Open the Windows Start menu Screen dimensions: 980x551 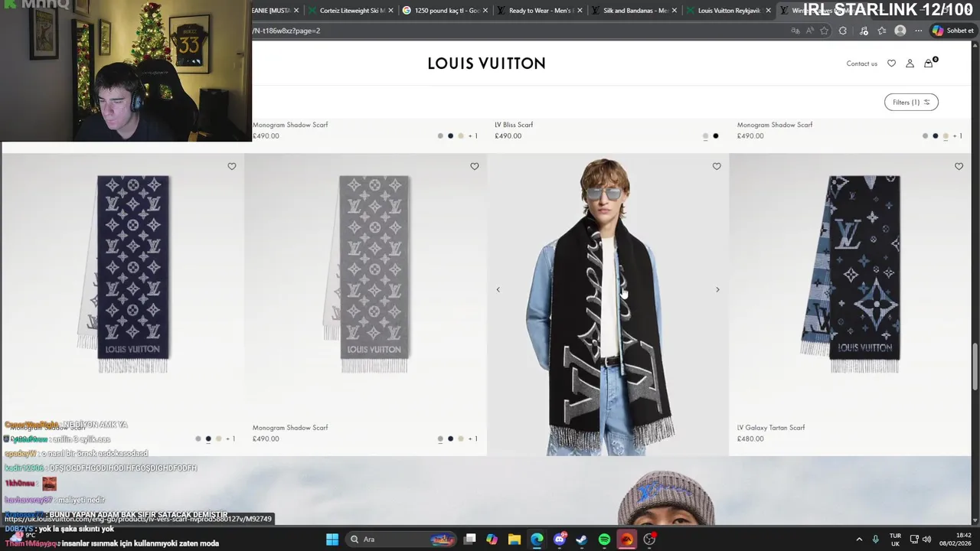coord(332,540)
